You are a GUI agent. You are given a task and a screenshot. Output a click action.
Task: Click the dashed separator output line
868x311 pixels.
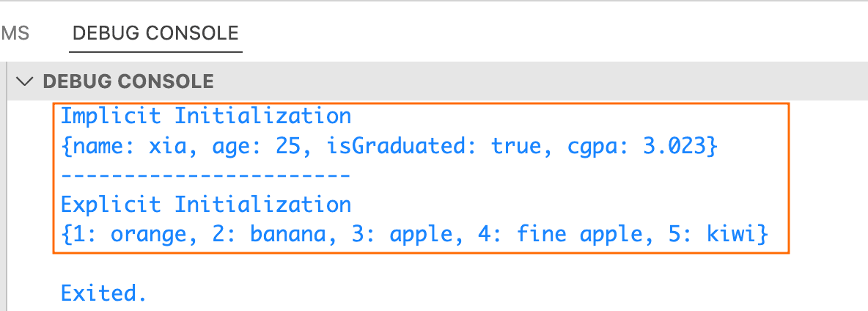[206, 175]
